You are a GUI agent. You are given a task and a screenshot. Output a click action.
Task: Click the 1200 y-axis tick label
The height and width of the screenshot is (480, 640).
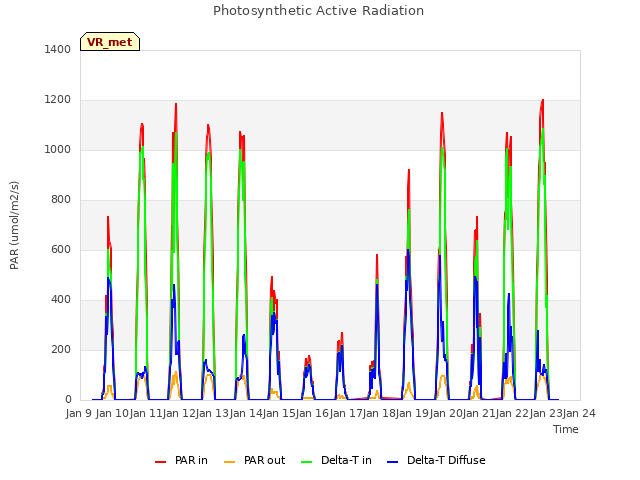[58, 100]
